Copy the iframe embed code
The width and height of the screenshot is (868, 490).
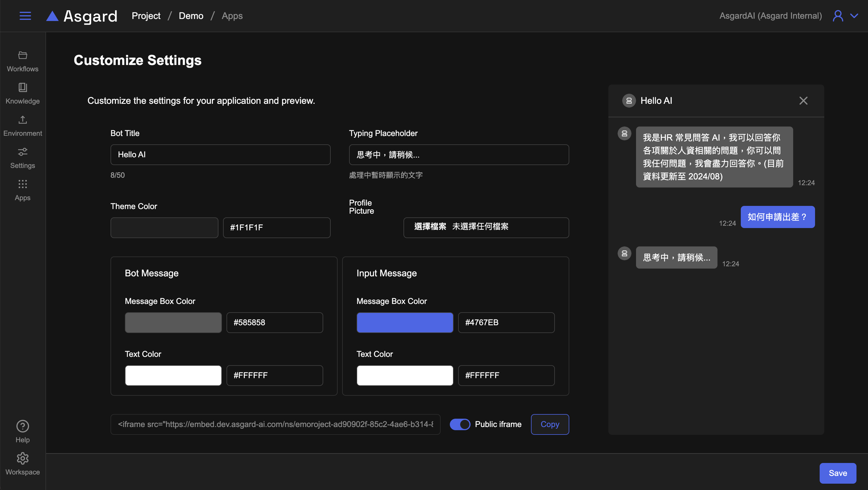point(550,424)
